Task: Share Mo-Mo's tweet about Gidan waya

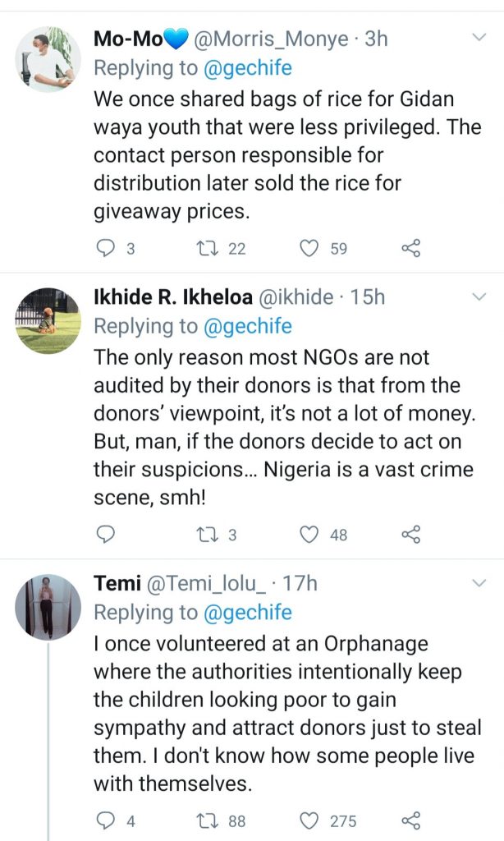Action: point(411,247)
